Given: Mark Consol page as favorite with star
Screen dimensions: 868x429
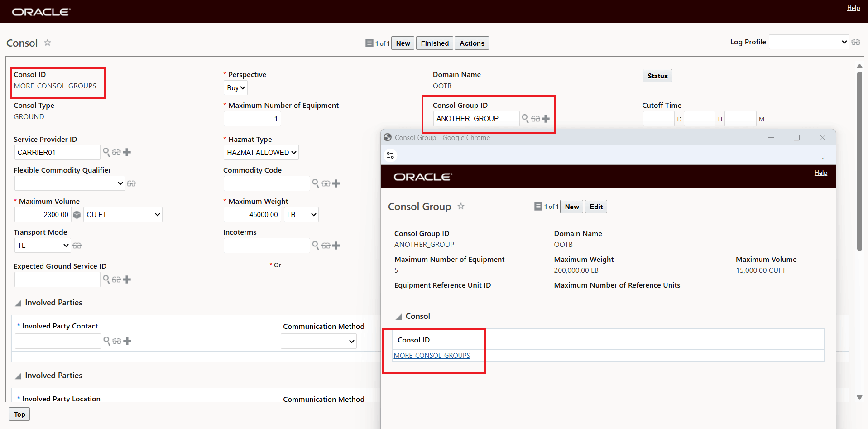Looking at the screenshot, I should [48, 43].
